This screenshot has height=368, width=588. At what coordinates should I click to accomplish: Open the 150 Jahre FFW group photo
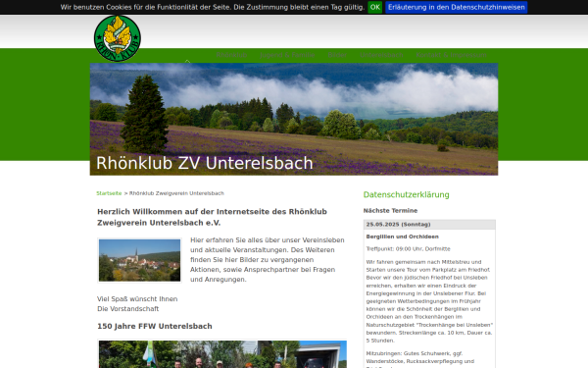click(222, 353)
